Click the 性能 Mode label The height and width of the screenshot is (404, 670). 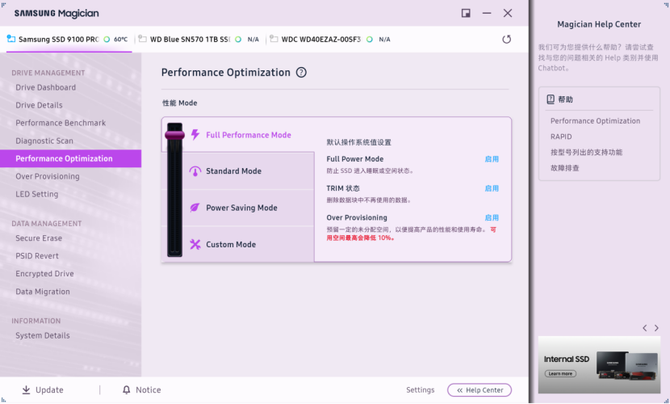point(179,103)
